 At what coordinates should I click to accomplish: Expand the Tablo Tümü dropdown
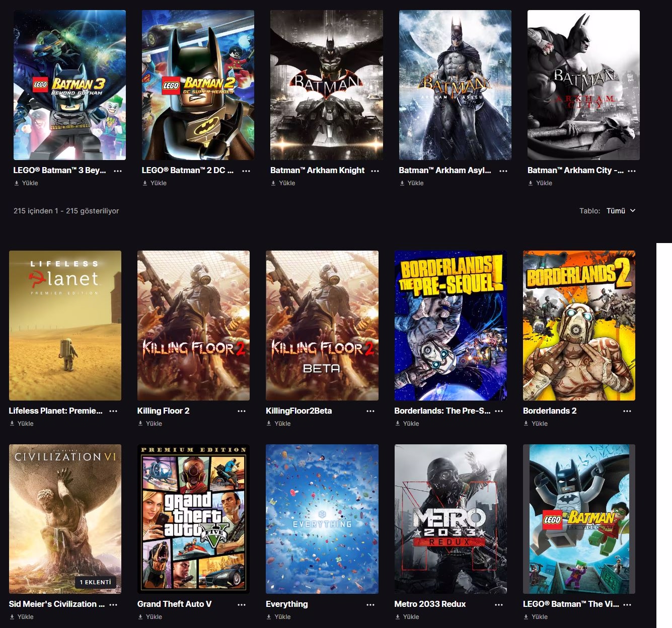point(621,211)
